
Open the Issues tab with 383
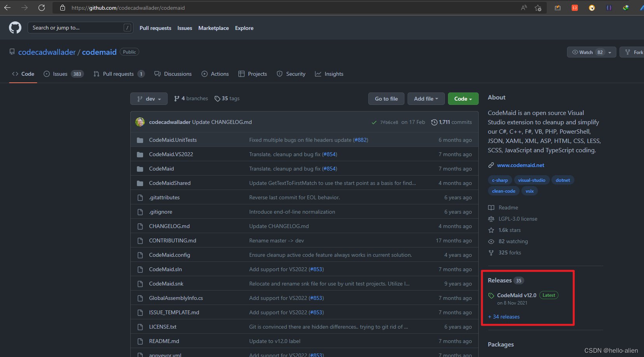[64, 74]
